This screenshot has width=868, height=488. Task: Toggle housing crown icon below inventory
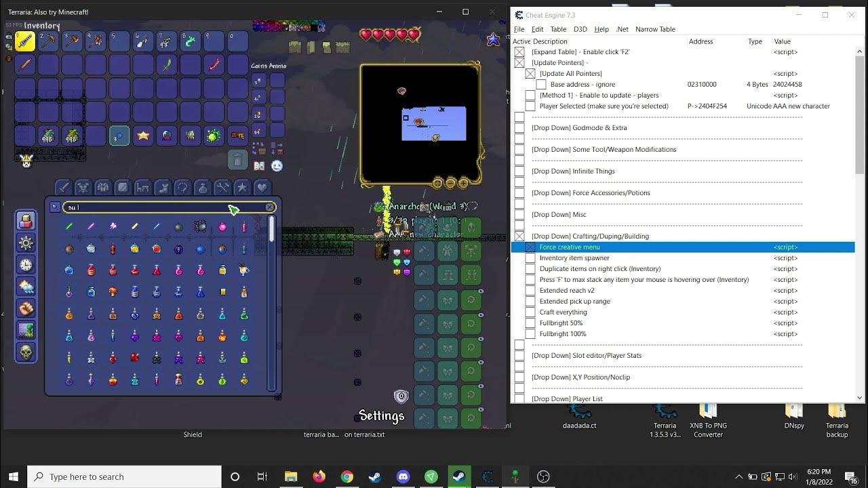tap(26, 161)
